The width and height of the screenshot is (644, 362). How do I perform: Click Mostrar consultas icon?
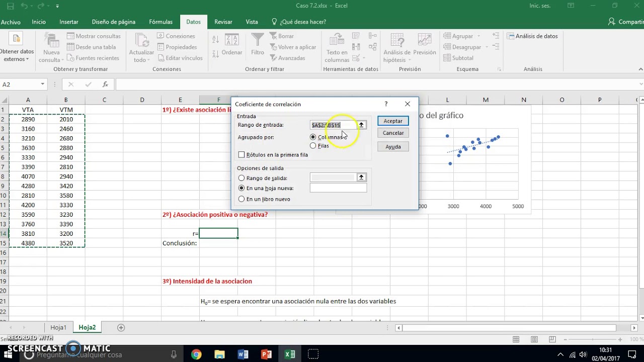[x=71, y=36]
